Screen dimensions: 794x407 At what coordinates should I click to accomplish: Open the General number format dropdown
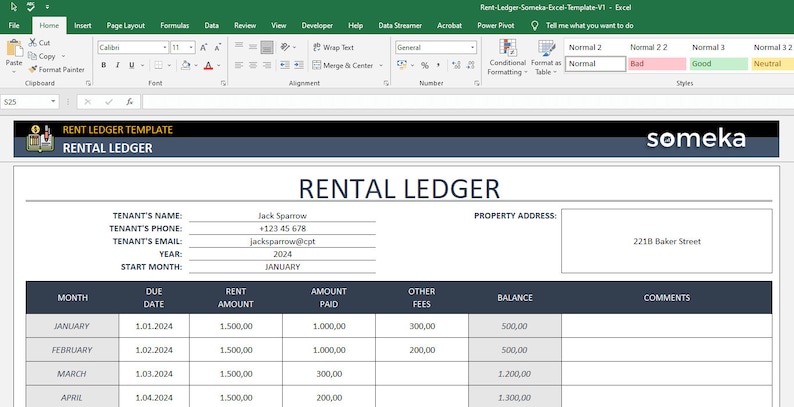click(x=472, y=48)
